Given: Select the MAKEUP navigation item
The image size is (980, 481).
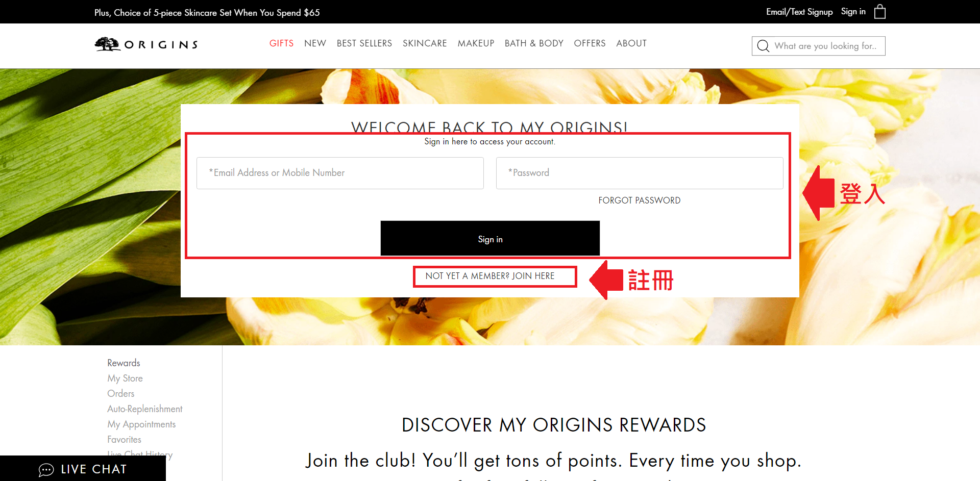Looking at the screenshot, I should pyautogui.click(x=476, y=43).
